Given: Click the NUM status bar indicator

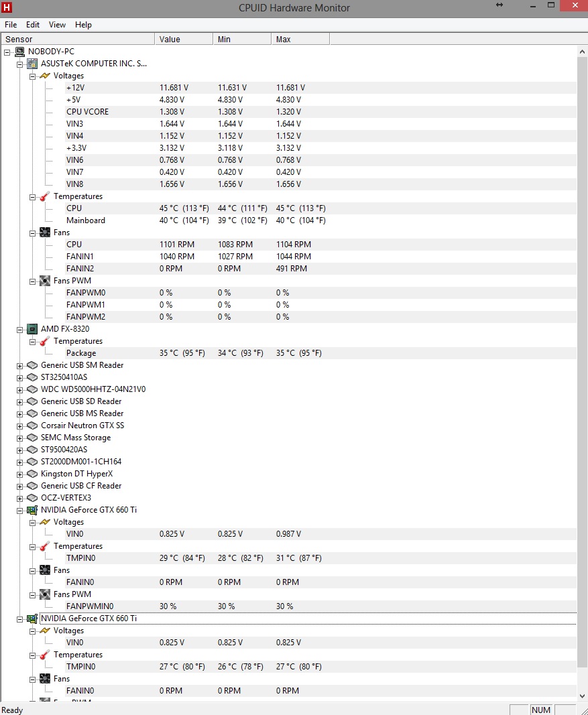Looking at the screenshot, I should [541, 710].
